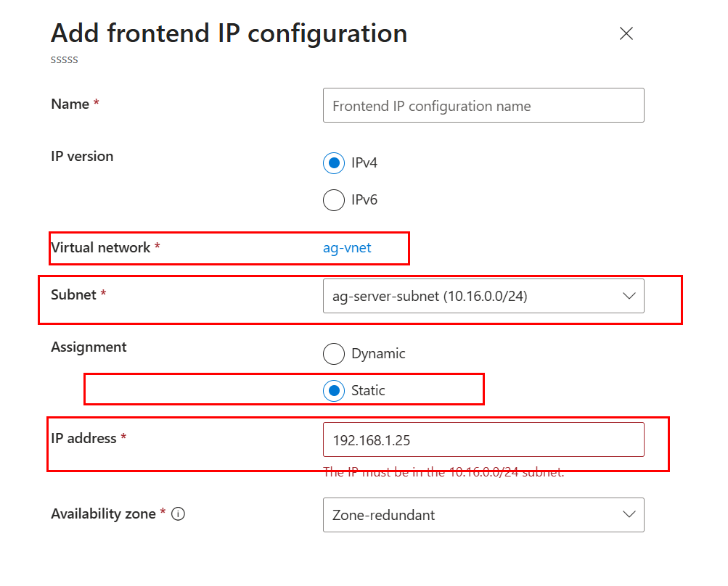Focus the Frontend IP configuration name field

pyautogui.click(x=483, y=106)
